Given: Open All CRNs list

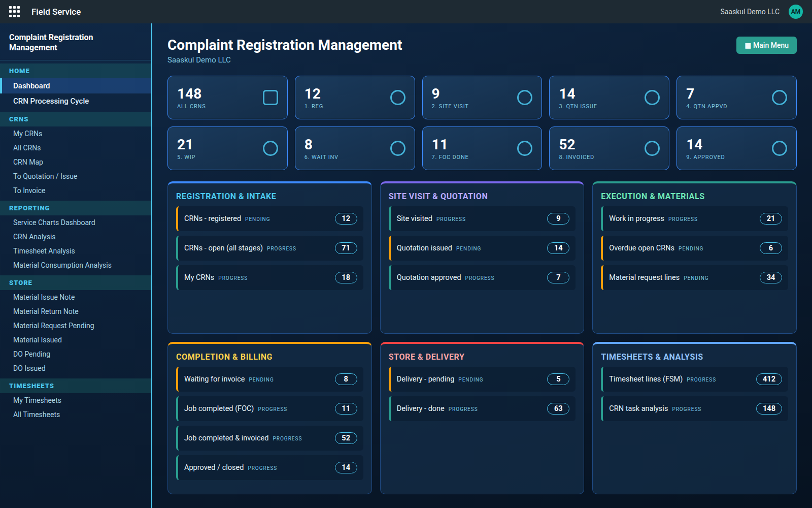Looking at the screenshot, I should 76,148.
